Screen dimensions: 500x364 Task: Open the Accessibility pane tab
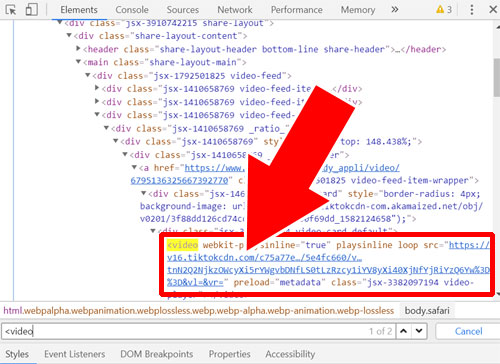click(290, 354)
